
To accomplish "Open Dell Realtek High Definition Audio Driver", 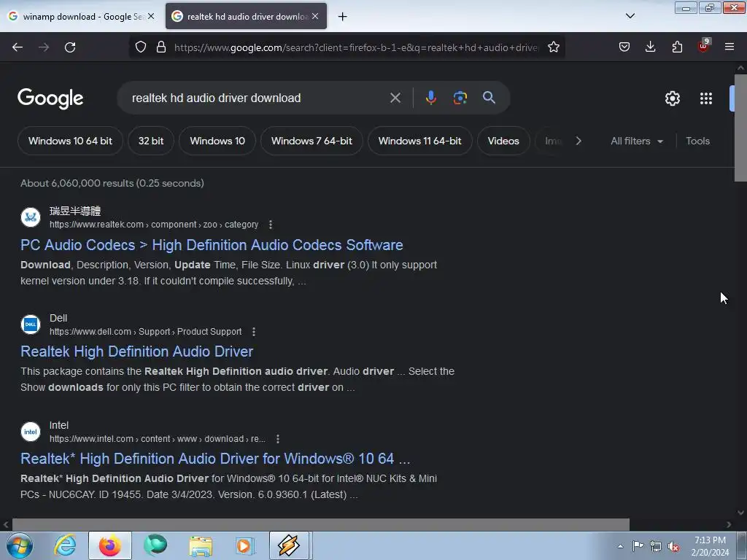I will pyautogui.click(x=136, y=351).
